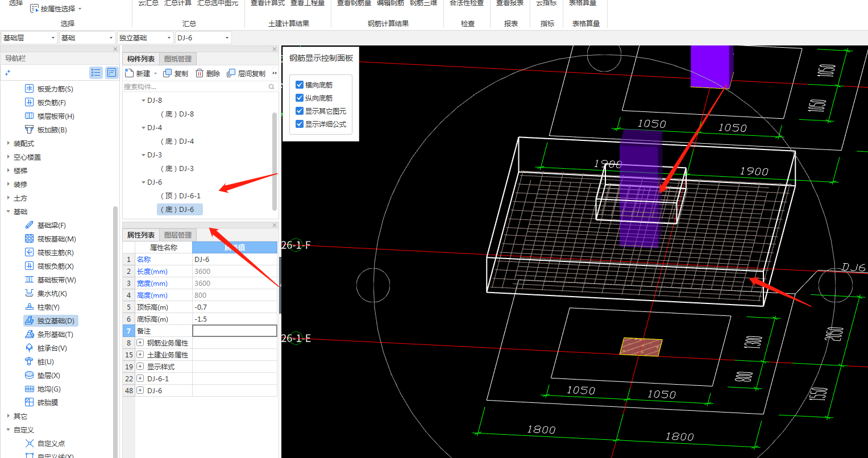Click the sparkle icon in navigation bar
Screen dimensions: 868x458
(x=7, y=73)
